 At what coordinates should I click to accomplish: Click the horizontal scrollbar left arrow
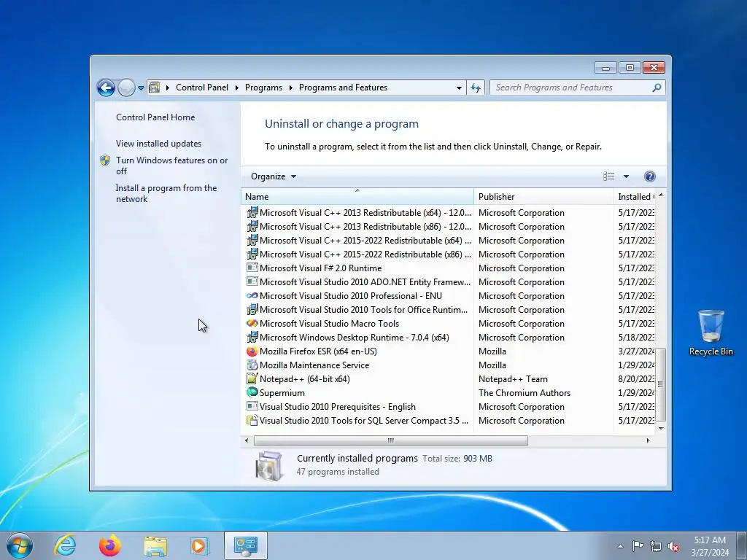pos(247,440)
